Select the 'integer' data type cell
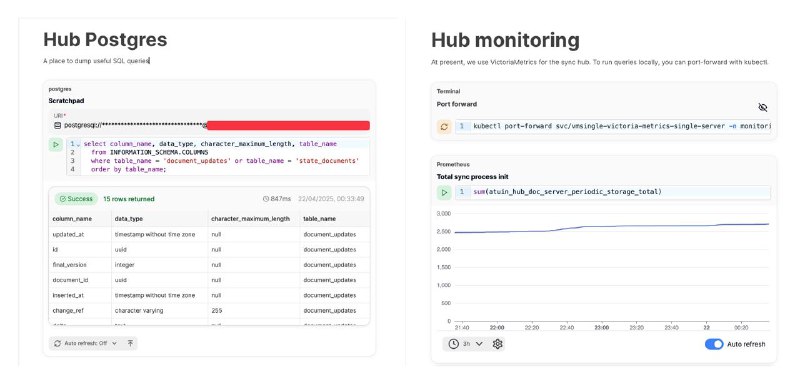The height and width of the screenshot is (382, 800). [x=159, y=265]
